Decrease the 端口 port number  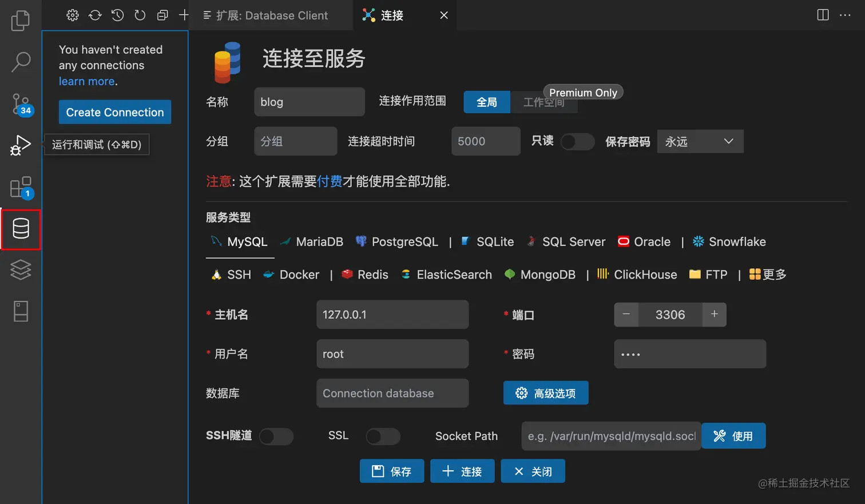point(626,315)
